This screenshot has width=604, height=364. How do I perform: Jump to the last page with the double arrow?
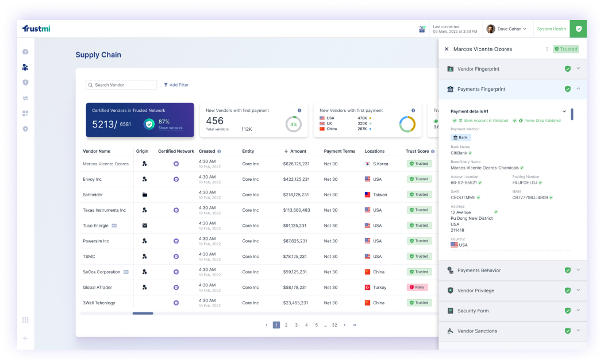point(355,325)
